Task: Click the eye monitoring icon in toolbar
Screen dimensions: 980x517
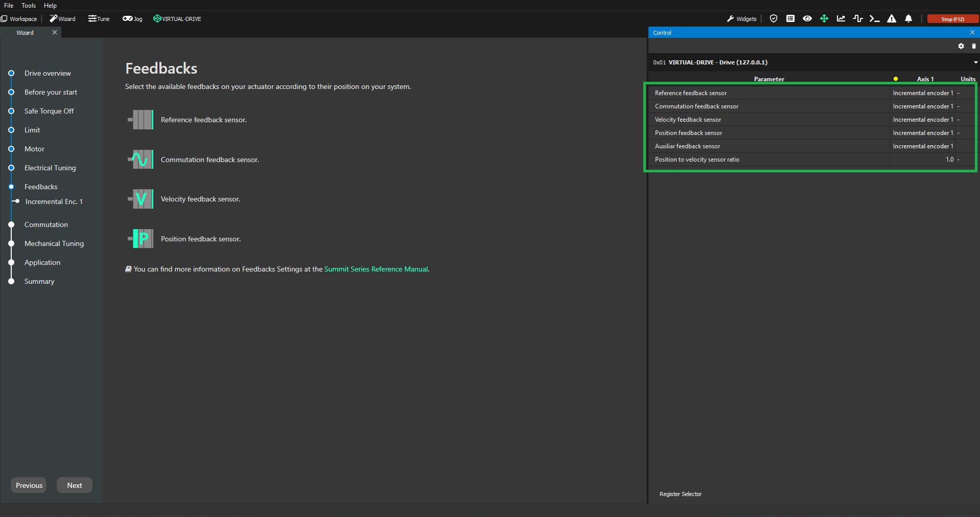Action: 807,19
